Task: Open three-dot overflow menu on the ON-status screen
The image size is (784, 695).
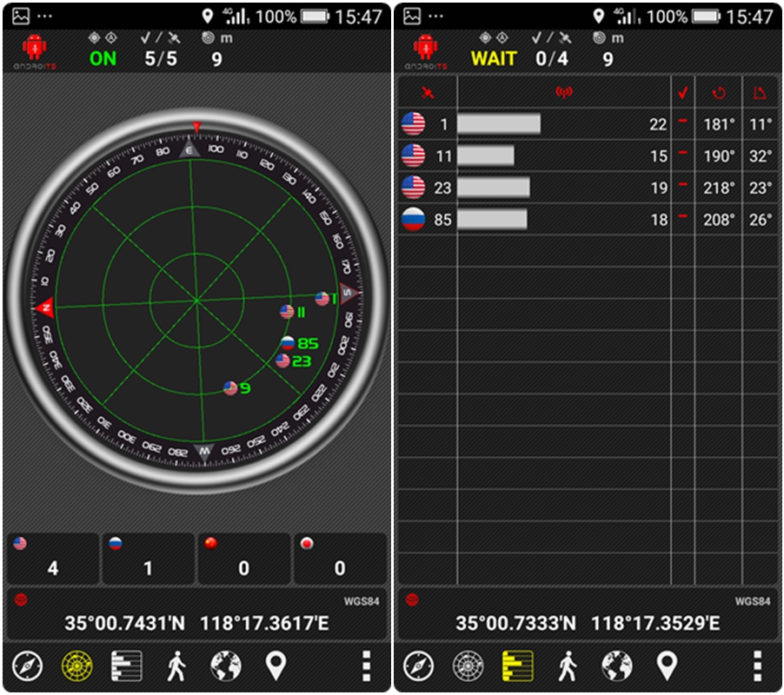Action: pyautogui.click(x=366, y=665)
